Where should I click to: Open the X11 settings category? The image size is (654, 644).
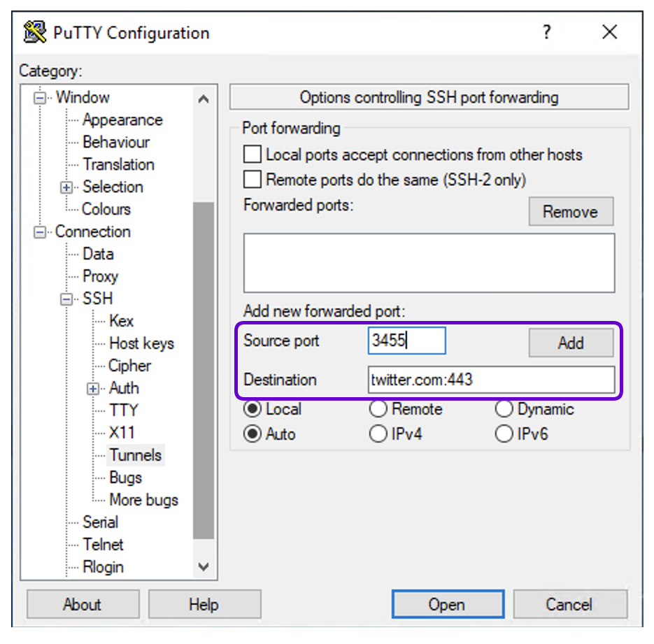point(121,433)
